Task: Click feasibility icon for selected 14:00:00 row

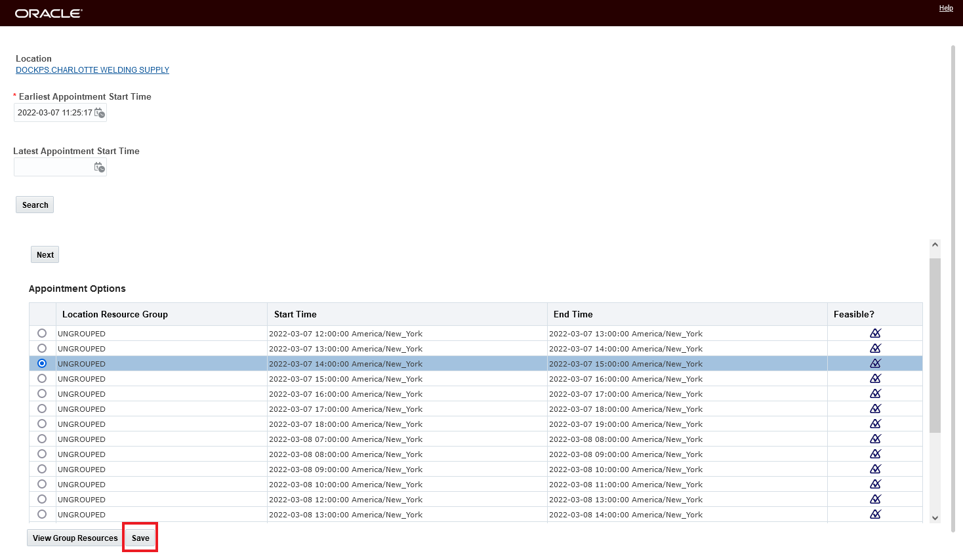Action: [x=875, y=363]
